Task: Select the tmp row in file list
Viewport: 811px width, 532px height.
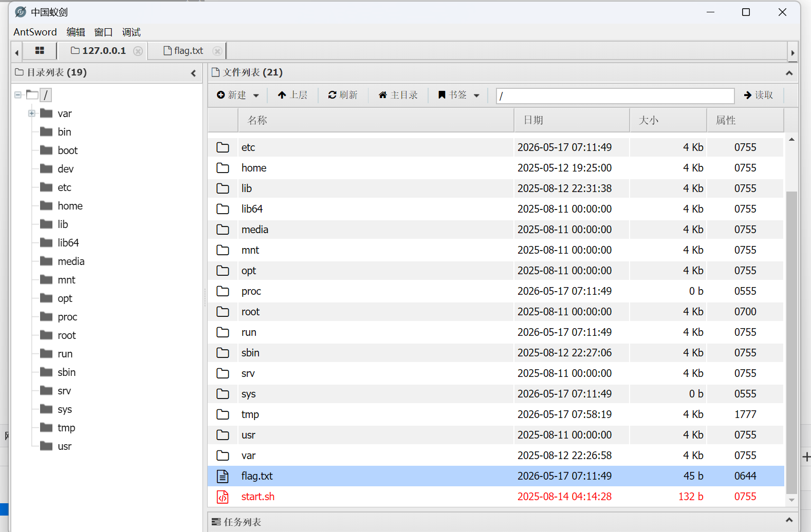Action: [x=495, y=414]
